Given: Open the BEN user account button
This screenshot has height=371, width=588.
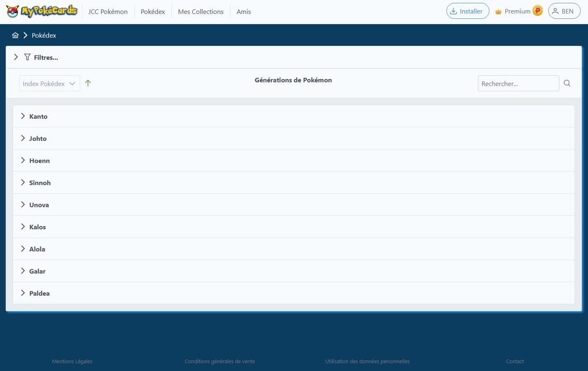Looking at the screenshot, I should pyautogui.click(x=564, y=11).
